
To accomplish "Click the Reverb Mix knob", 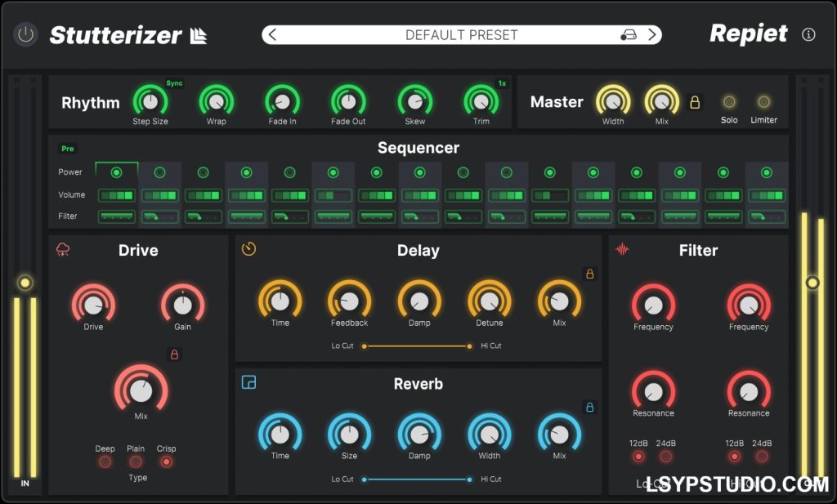I will 559,434.
